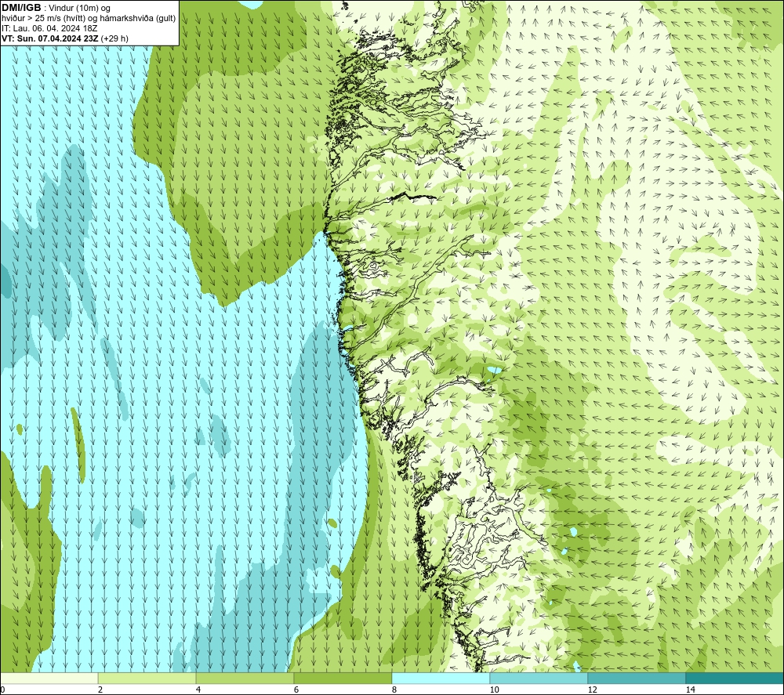Click the '12' label on the color scale

(592, 690)
